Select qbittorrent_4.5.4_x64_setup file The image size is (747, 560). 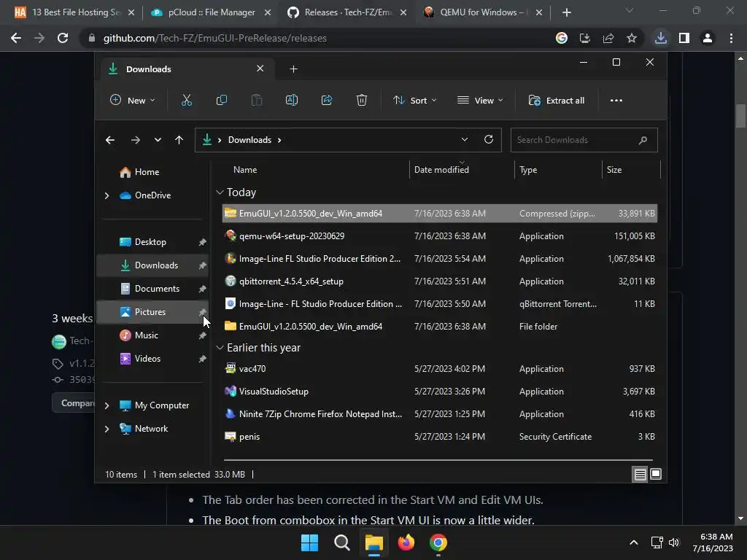tap(440, 281)
